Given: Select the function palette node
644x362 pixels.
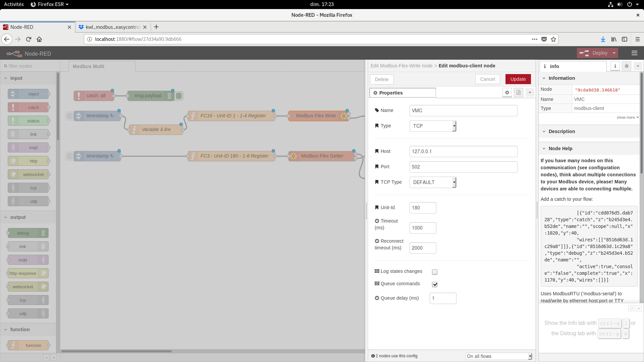Looking at the screenshot, I should (x=28, y=346).
